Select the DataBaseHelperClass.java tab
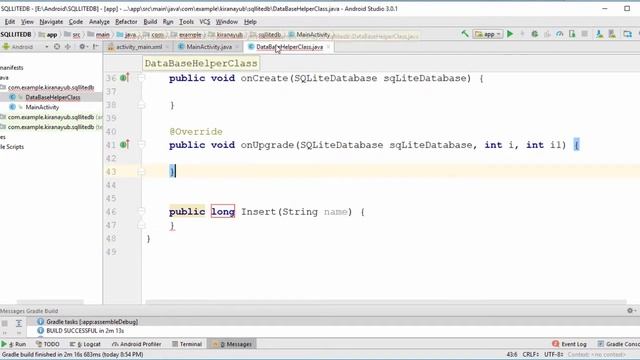Image resolution: width=640 pixels, height=360 pixels. point(289,47)
